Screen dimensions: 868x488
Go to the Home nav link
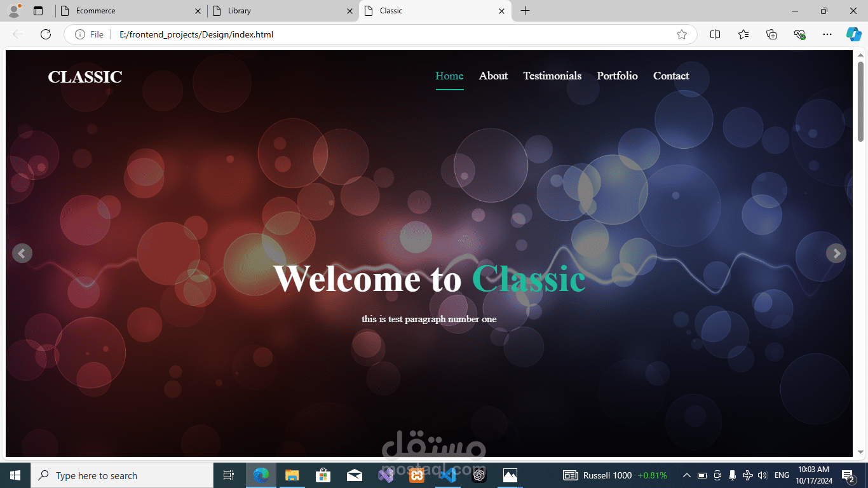[x=449, y=76]
